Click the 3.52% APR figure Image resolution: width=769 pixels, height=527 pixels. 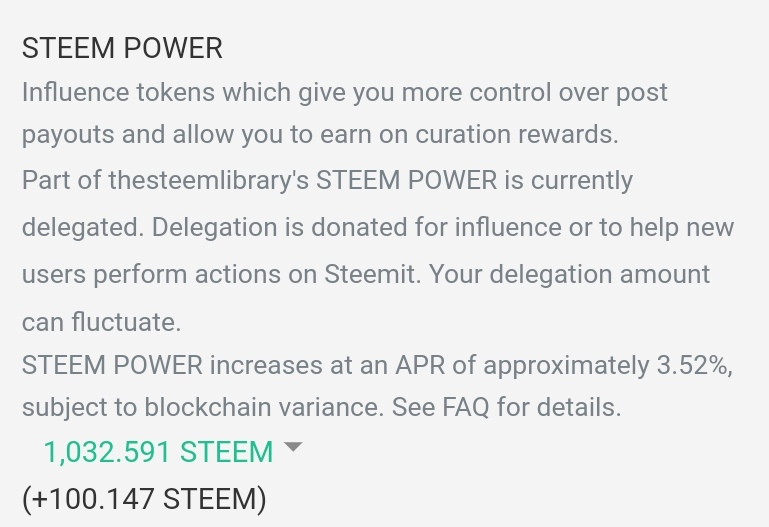click(x=694, y=365)
